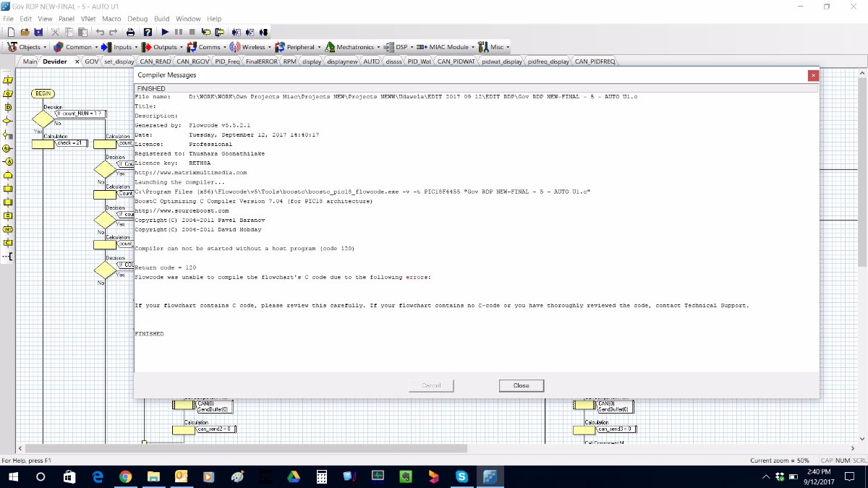Screen dimensions: 868x488
Task: Open Chrome from the taskbar
Action: [124, 476]
